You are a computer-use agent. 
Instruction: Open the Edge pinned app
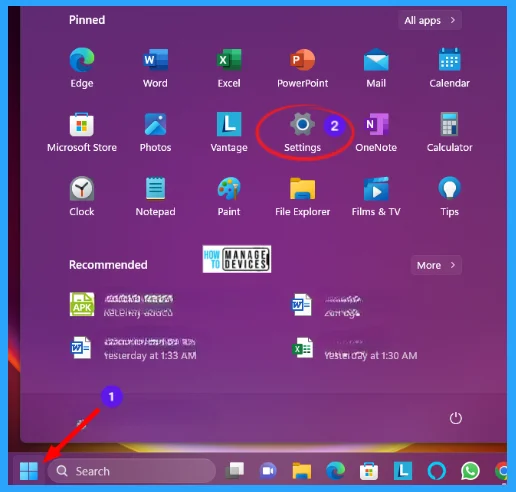[x=82, y=67]
